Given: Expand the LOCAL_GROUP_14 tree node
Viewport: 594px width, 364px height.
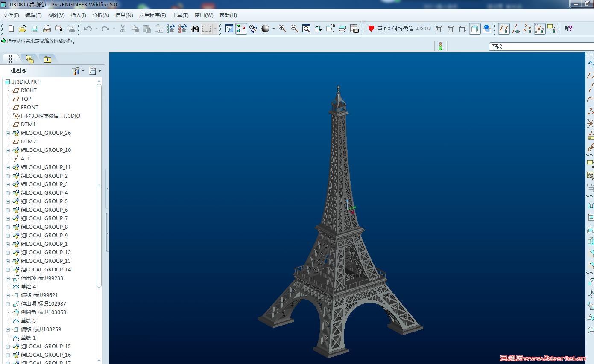Looking at the screenshot, I should (x=8, y=270).
